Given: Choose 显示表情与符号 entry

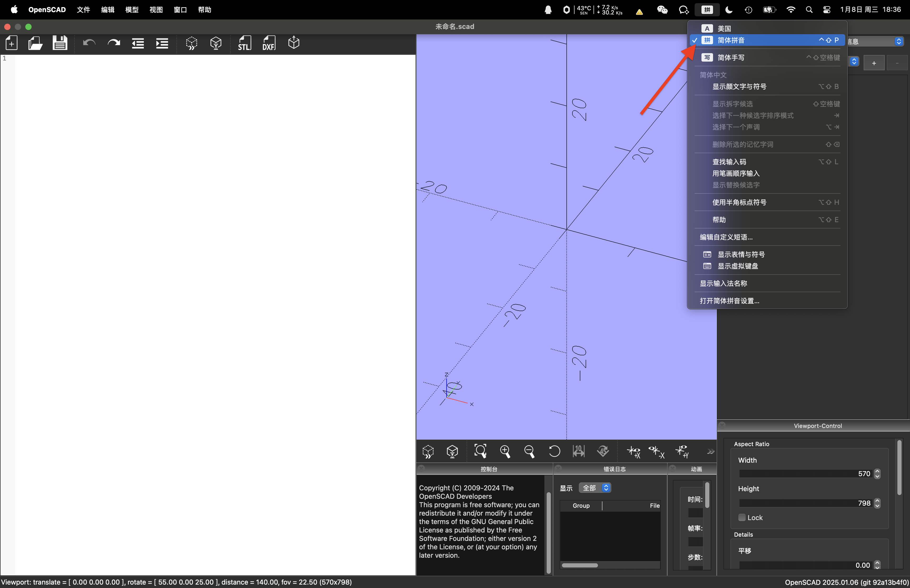Looking at the screenshot, I should coord(767,254).
